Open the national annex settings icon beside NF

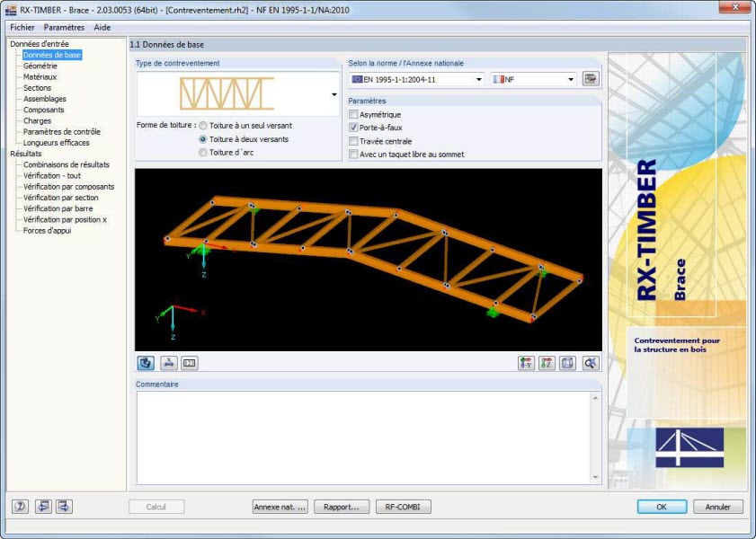click(x=591, y=79)
